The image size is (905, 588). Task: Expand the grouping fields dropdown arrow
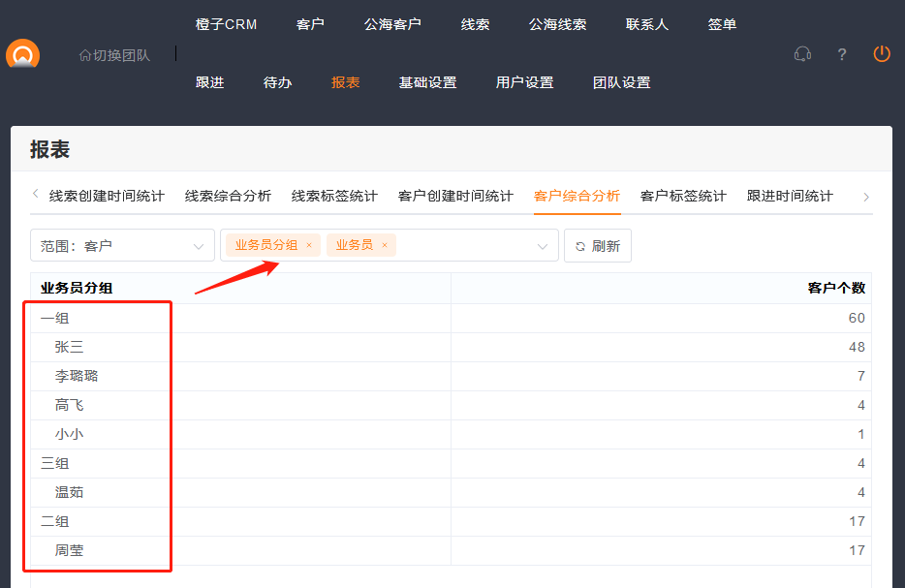pyautogui.click(x=543, y=246)
